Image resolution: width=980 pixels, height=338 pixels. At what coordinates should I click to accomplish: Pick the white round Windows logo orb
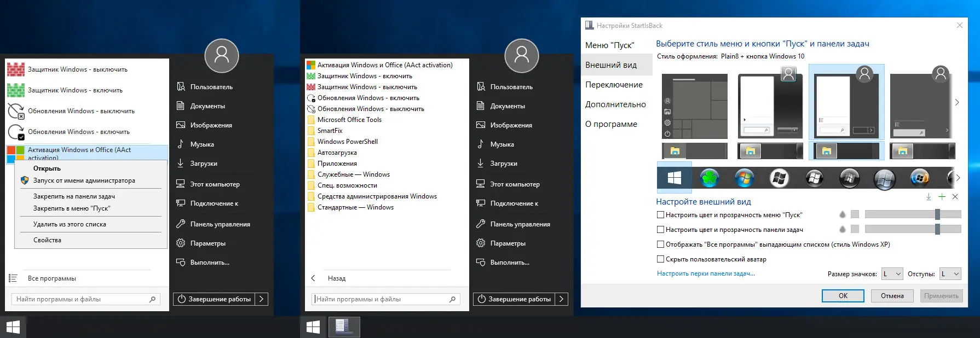tap(779, 178)
